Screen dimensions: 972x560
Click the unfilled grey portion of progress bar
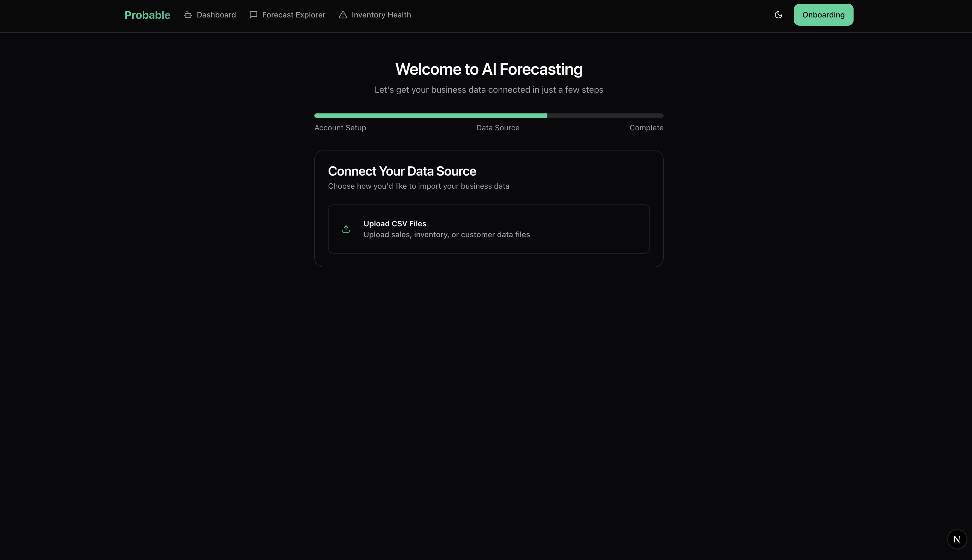(605, 115)
